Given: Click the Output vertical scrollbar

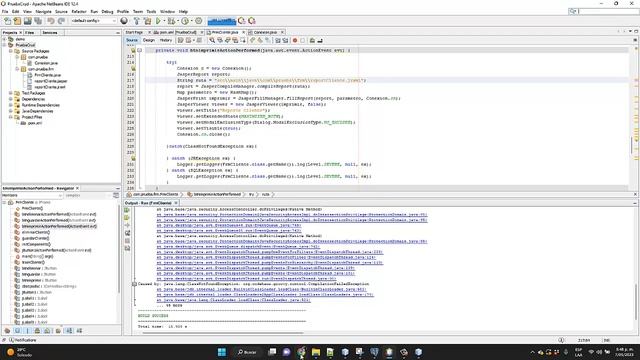Looking at the screenshot, I should coord(636,301).
